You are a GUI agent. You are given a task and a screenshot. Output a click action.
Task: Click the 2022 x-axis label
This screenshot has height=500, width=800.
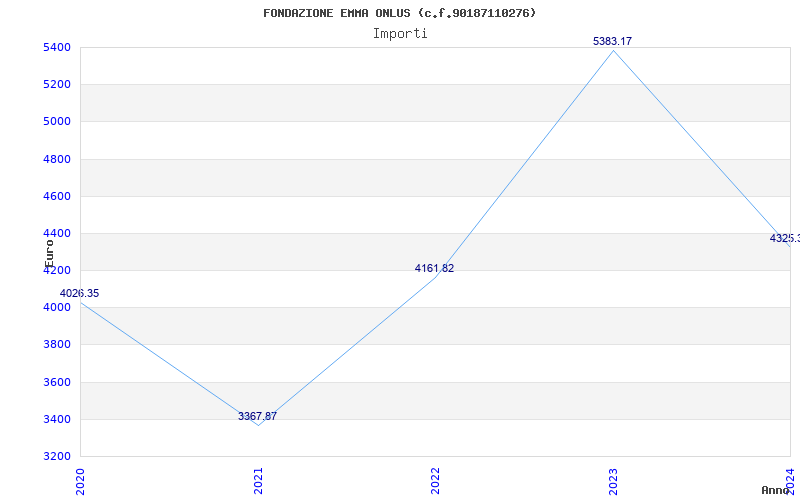click(435, 481)
